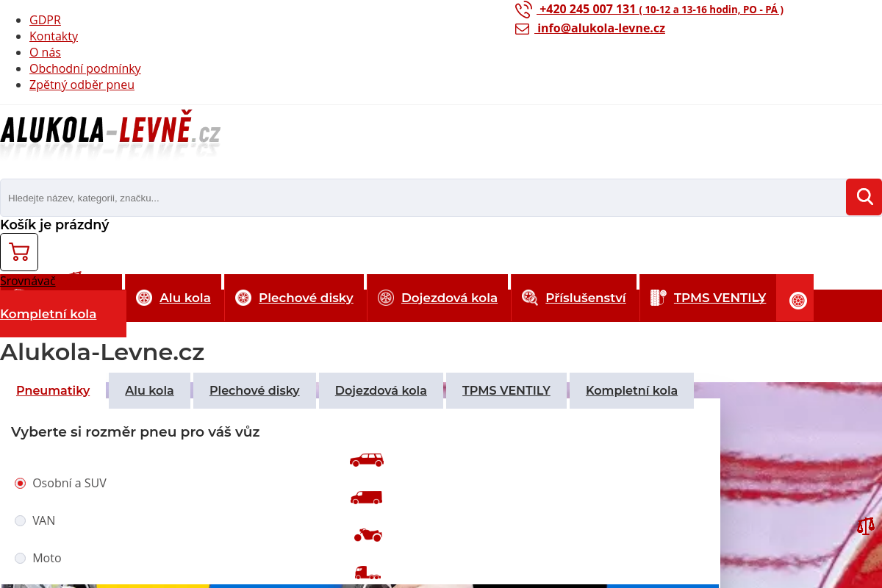Click the wheel icon at the navbar's right end
The width and height of the screenshot is (882, 588).
tap(798, 301)
